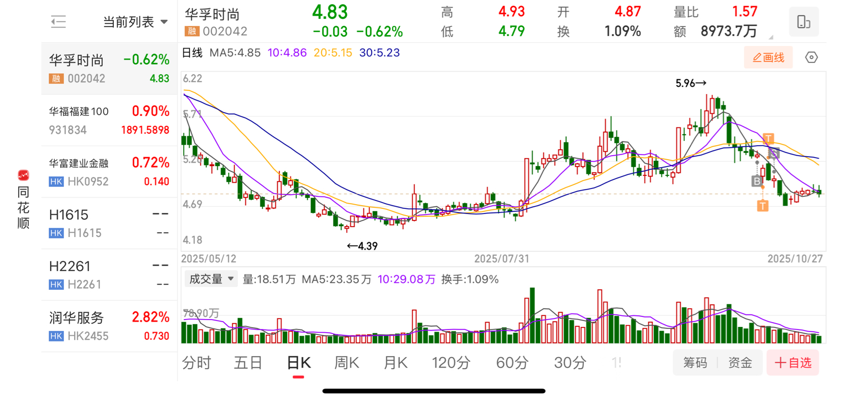Image resolution: width=868 pixels, height=401 pixels.
Task: Click the current price 4.83 in header
Action: pos(330,12)
